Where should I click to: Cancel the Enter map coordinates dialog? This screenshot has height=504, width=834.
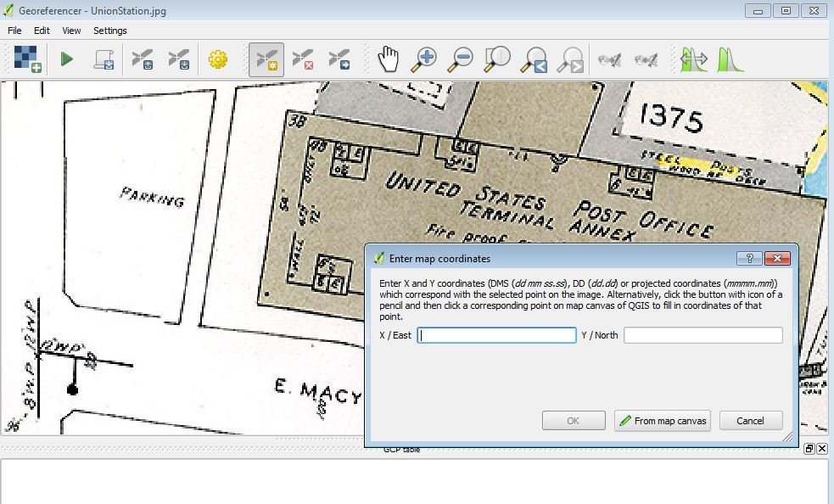click(x=751, y=421)
